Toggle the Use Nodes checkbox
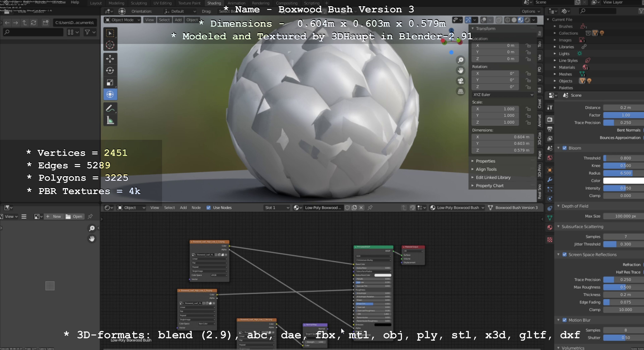Viewport: 644px width, 350px height. (x=209, y=208)
